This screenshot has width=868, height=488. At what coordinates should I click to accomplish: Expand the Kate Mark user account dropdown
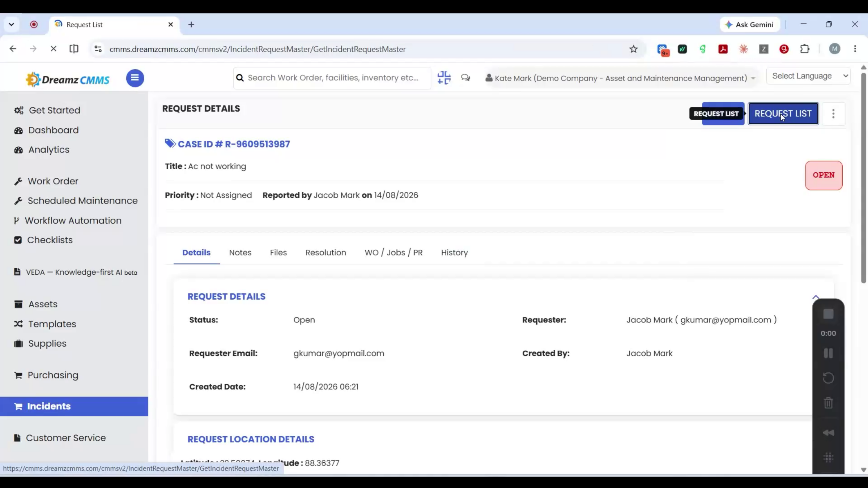point(620,78)
